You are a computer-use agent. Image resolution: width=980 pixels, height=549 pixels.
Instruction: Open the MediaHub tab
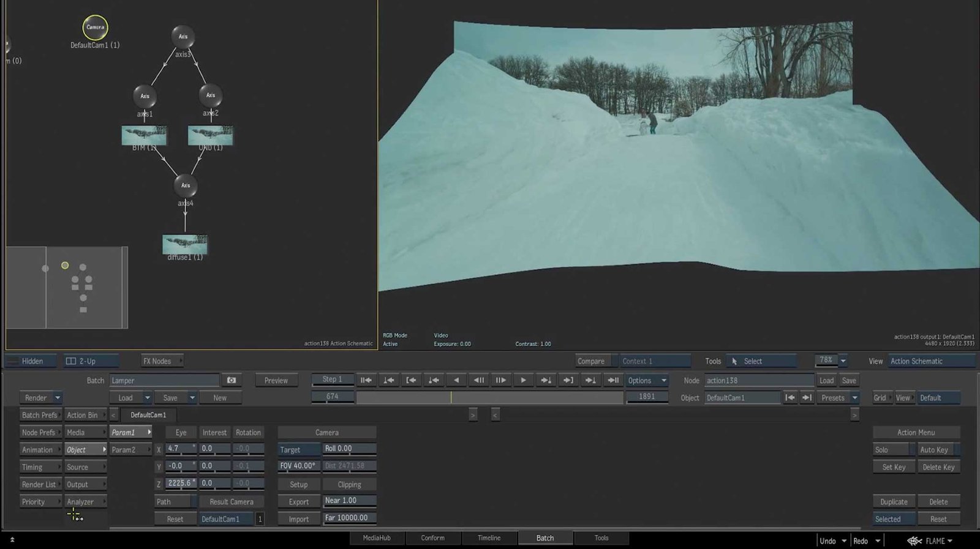[376, 538]
